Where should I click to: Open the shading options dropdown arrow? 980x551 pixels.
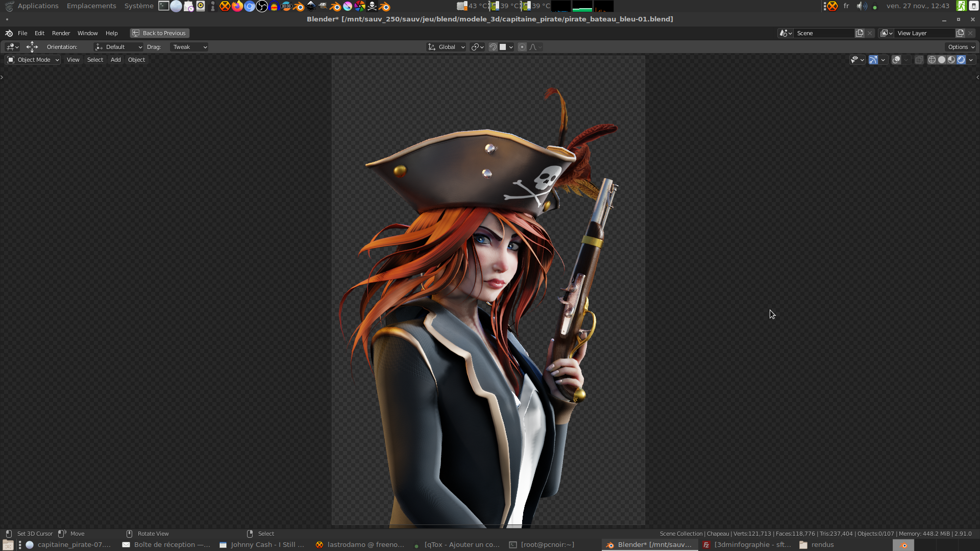pos(971,60)
